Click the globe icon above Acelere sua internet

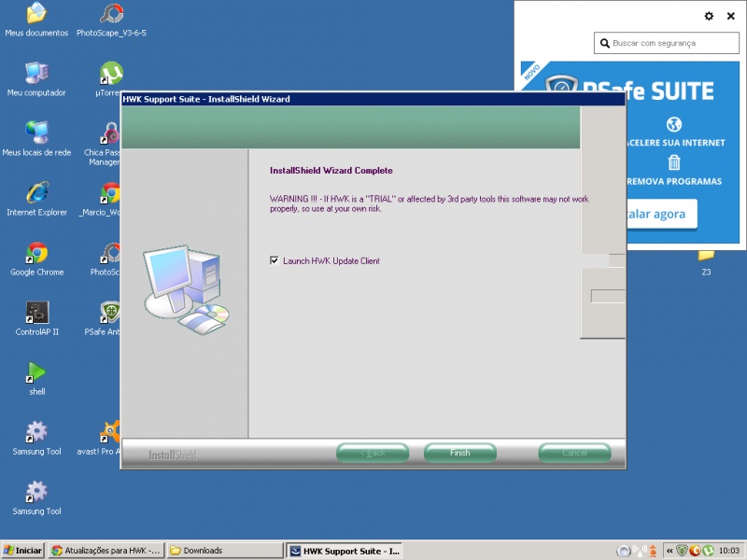pyautogui.click(x=674, y=124)
